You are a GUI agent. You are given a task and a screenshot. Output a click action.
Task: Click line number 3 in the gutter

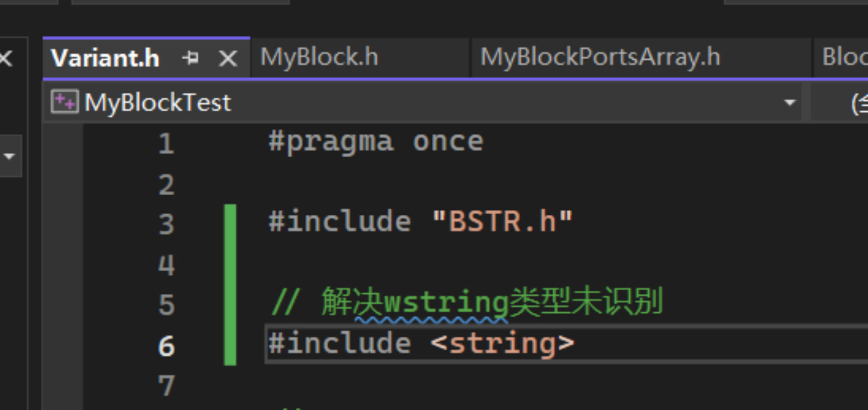(167, 224)
